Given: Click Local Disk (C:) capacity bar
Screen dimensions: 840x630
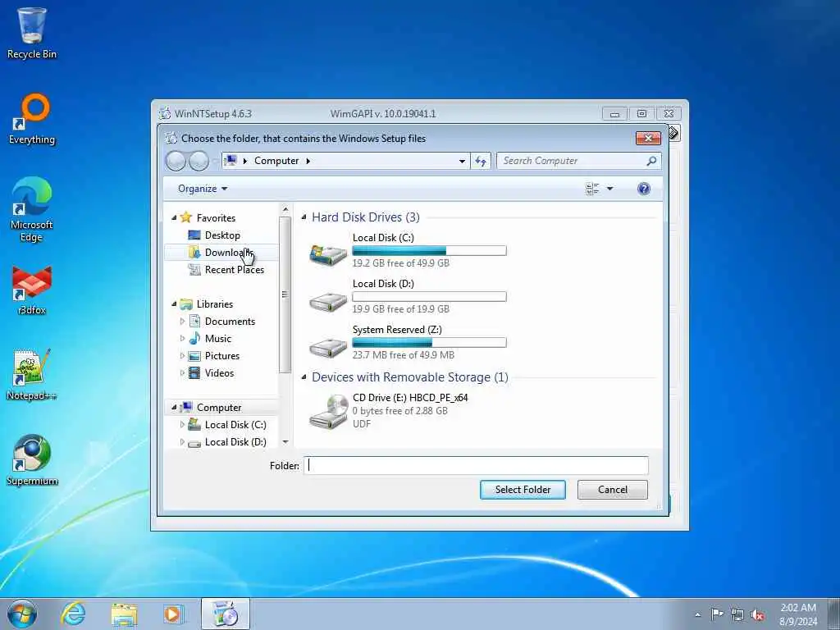Looking at the screenshot, I should pyautogui.click(x=429, y=250).
